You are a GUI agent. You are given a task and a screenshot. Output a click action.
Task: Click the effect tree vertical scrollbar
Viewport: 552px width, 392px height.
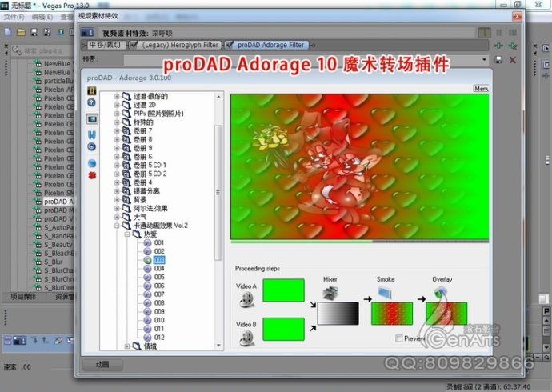pyautogui.click(x=218, y=193)
